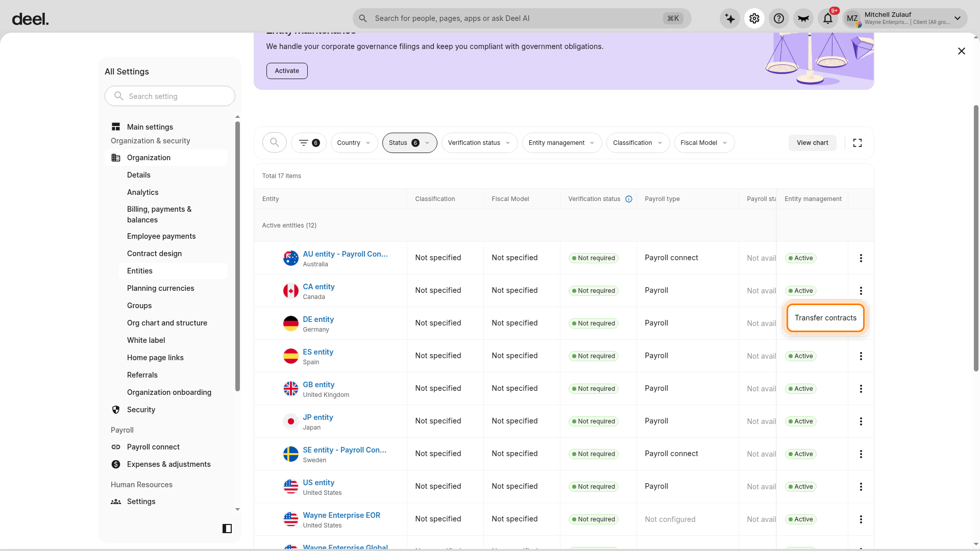Select Transfer contracts menu option

pos(825,318)
